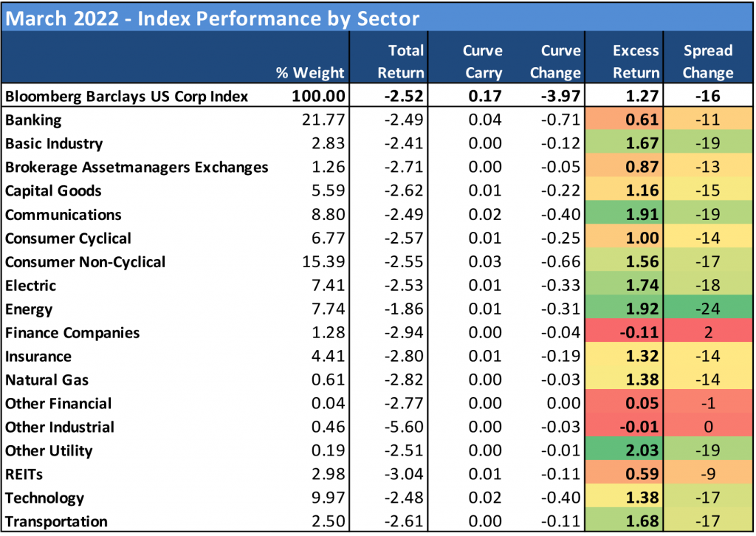Viewport: 756px width, 536px height.
Task: Click the 'Banking' sector row label
Action: coord(33,120)
